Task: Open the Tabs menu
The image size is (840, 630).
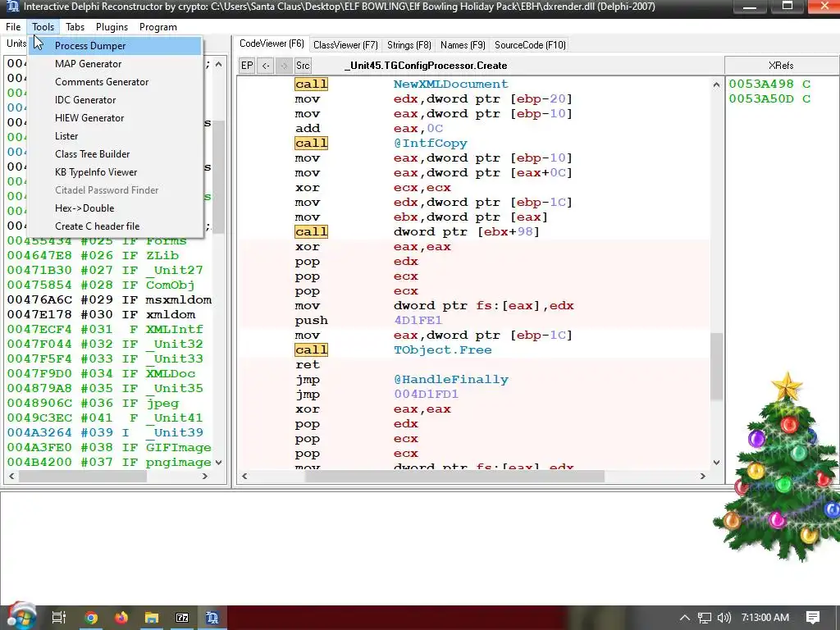Action: [x=75, y=27]
